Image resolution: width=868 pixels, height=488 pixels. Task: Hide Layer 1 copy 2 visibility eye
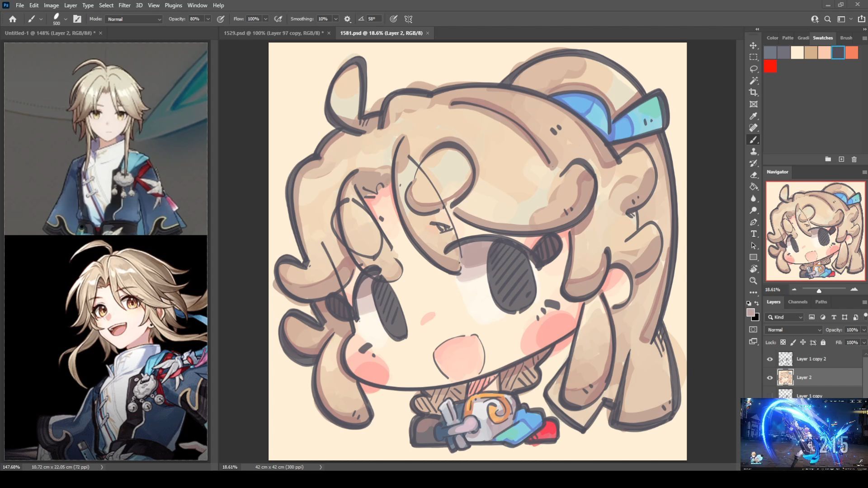coord(770,359)
